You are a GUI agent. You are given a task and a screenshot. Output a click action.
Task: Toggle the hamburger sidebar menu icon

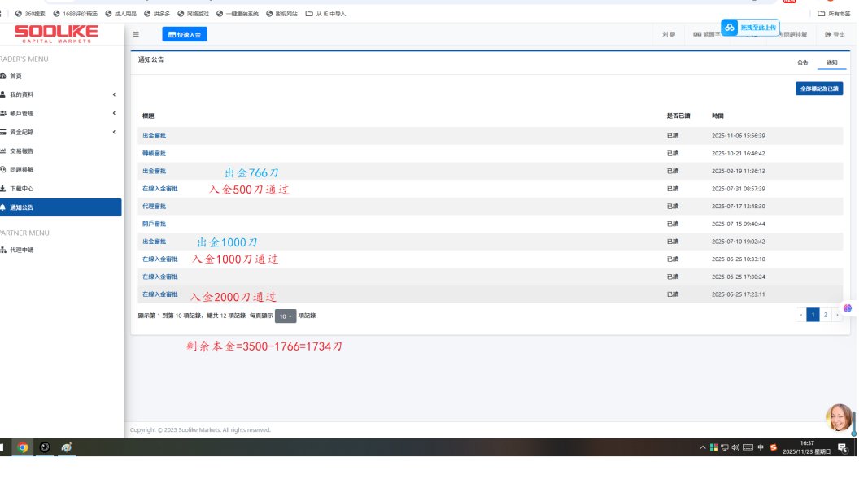pyautogui.click(x=136, y=34)
